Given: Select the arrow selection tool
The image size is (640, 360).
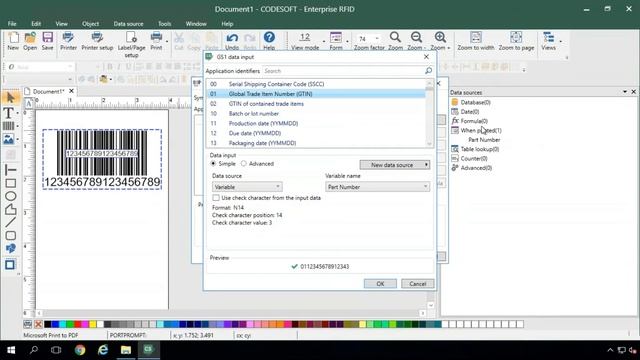Looking at the screenshot, I should coord(10,97).
